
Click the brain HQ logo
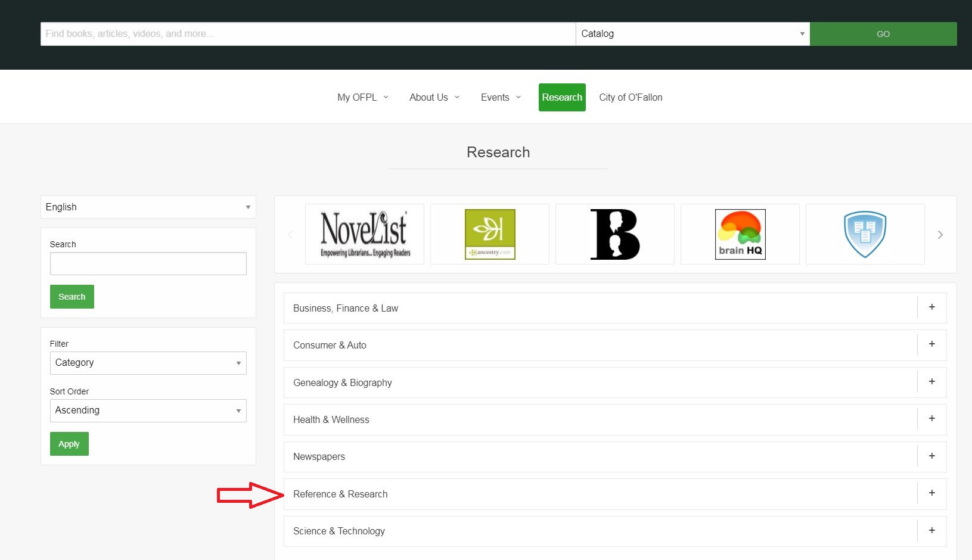click(740, 234)
